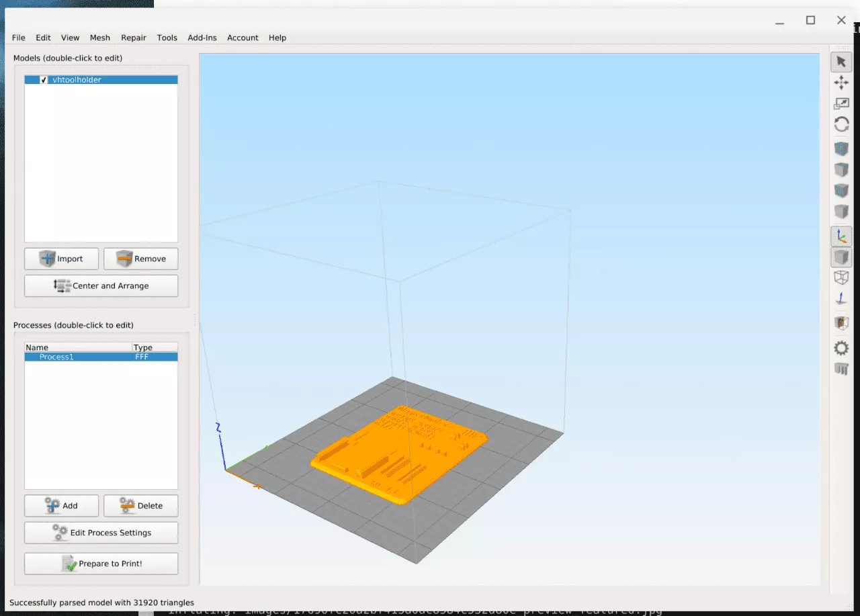The image size is (860, 616).
Task: Click the Type column header
Action: (155, 347)
